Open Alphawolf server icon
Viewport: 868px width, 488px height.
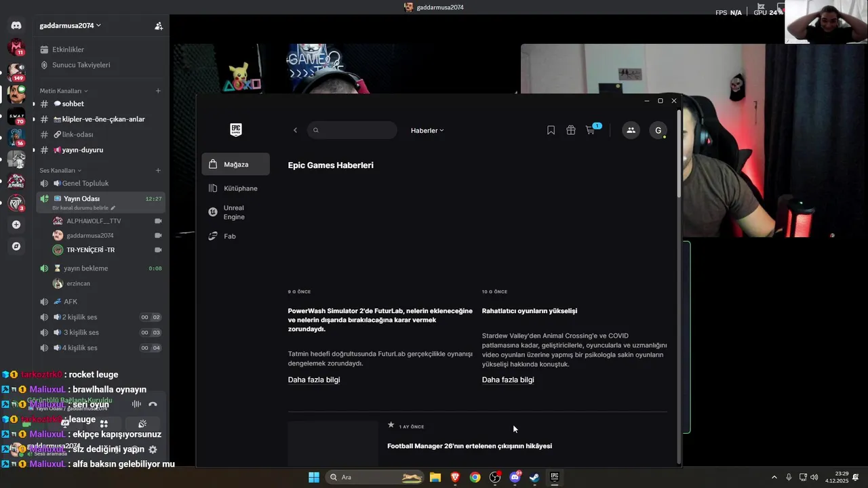coord(16,181)
